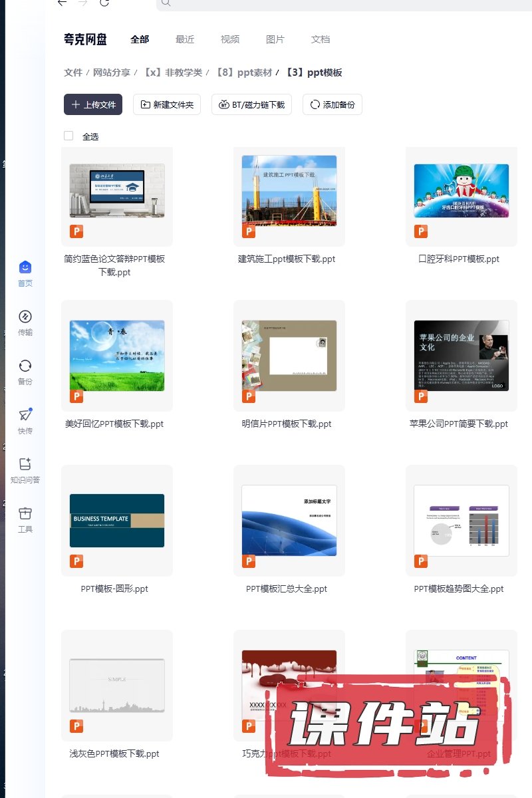This screenshot has height=798, width=532.
Task: Open the 备份 backup sidebar icon
Action: (25, 366)
